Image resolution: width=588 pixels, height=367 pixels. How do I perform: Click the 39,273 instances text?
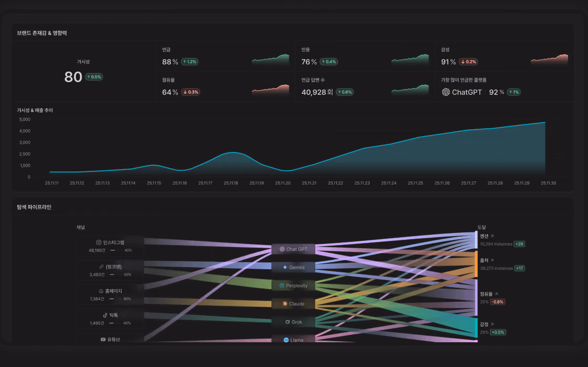[496, 268]
